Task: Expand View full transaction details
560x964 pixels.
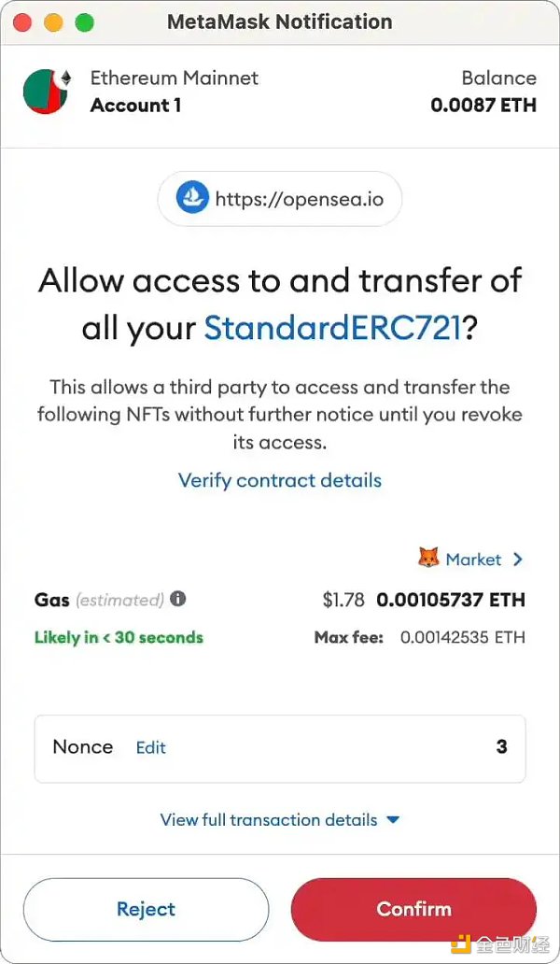Action: click(x=280, y=819)
